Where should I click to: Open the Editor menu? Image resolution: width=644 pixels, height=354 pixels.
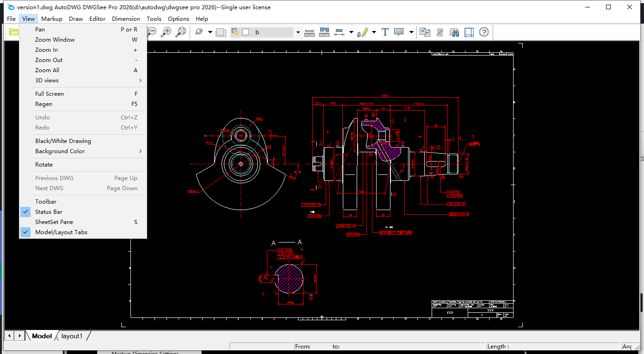click(x=98, y=19)
